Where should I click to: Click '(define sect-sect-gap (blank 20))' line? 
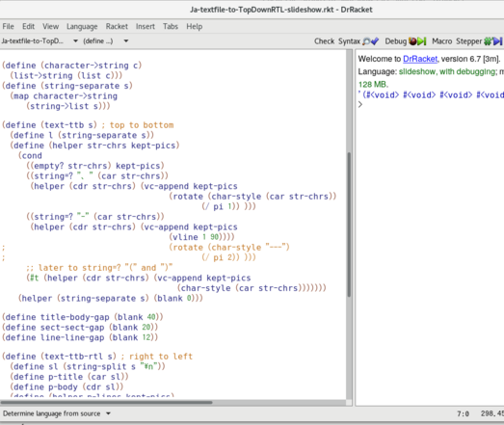click(x=80, y=328)
